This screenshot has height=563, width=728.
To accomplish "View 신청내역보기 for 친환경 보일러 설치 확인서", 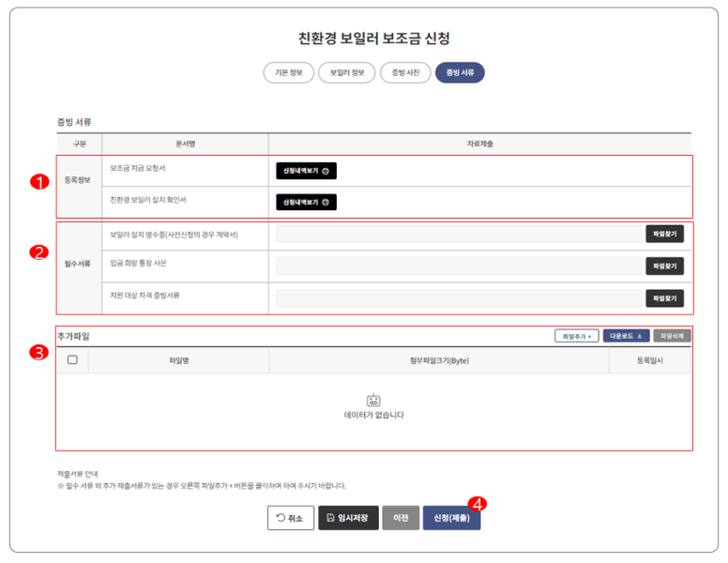I will [306, 202].
